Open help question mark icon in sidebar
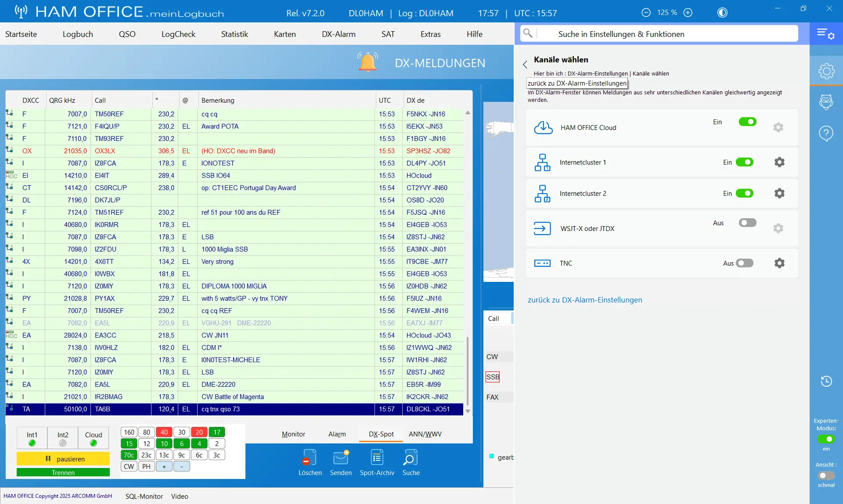This screenshot has height=504, width=843. coord(826,133)
